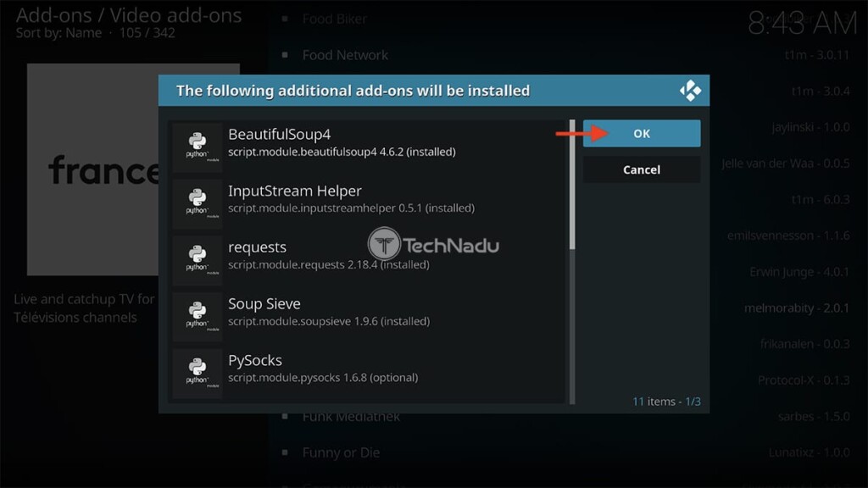Select the requests list entry
This screenshot has height=488, width=868.
tap(367, 260)
